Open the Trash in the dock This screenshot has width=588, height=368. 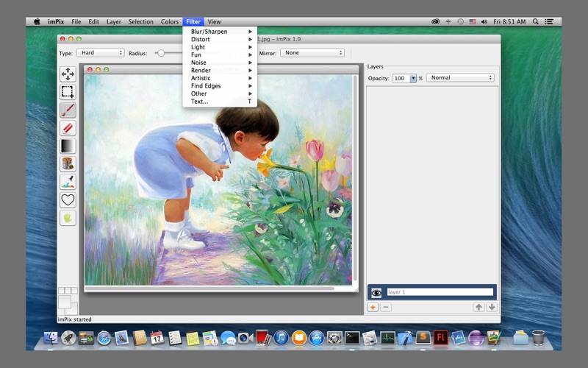coord(538,338)
